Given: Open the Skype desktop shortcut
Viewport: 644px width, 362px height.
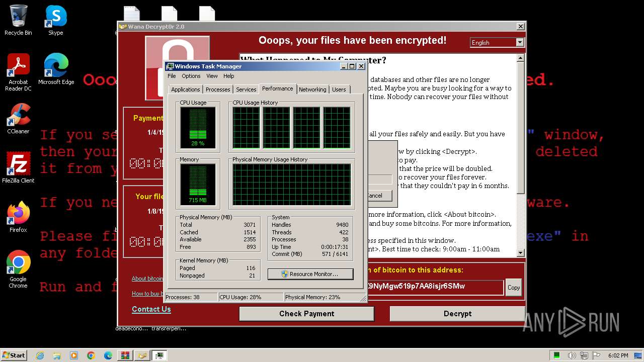Looking at the screenshot, I should (55, 21).
